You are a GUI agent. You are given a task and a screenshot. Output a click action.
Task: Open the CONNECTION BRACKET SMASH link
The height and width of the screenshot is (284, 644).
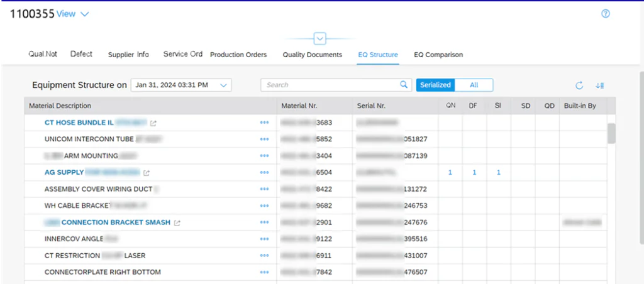(x=116, y=222)
